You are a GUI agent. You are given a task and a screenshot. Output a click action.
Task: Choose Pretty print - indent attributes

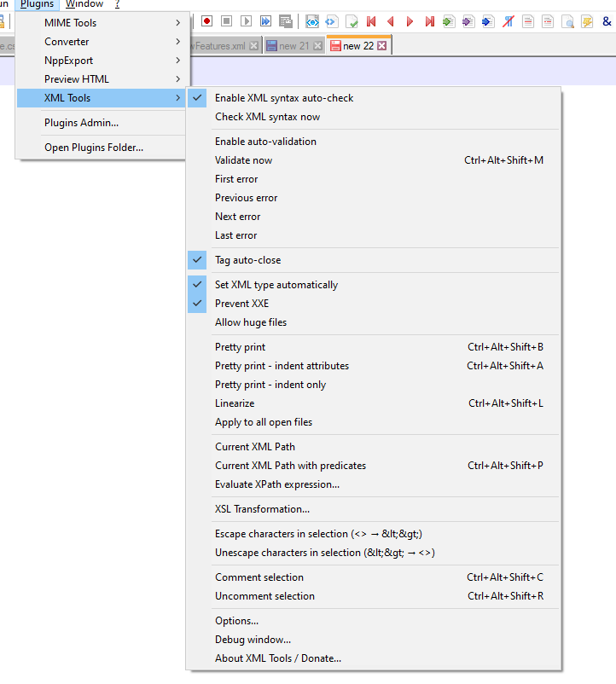coord(373,366)
